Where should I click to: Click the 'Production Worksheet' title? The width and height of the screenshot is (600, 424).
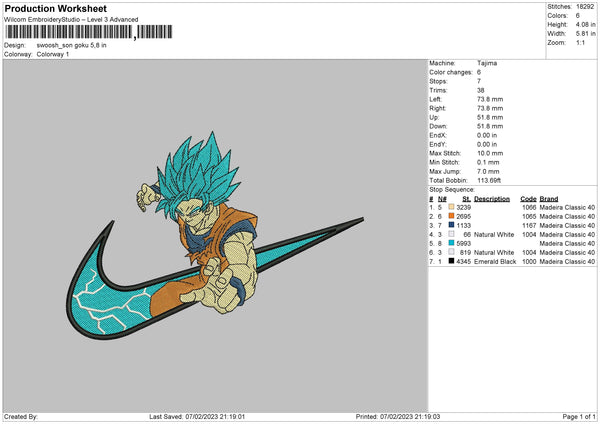click(55, 8)
